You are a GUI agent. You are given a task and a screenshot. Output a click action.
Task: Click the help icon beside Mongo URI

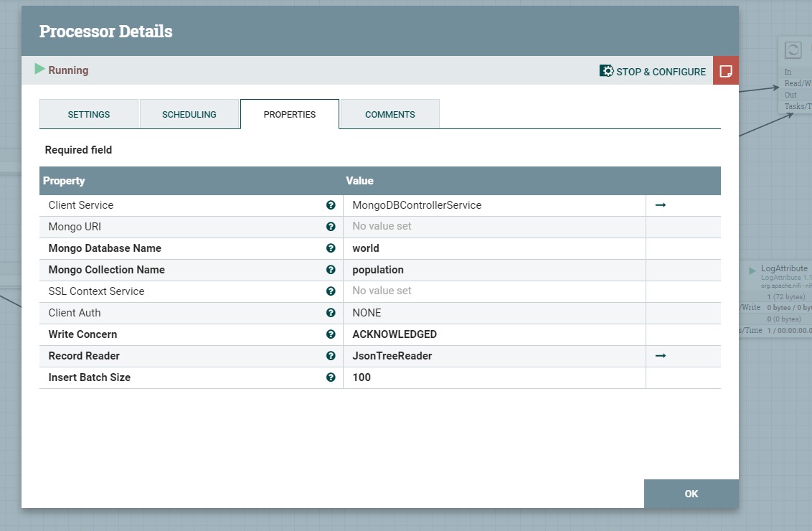click(331, 226)
